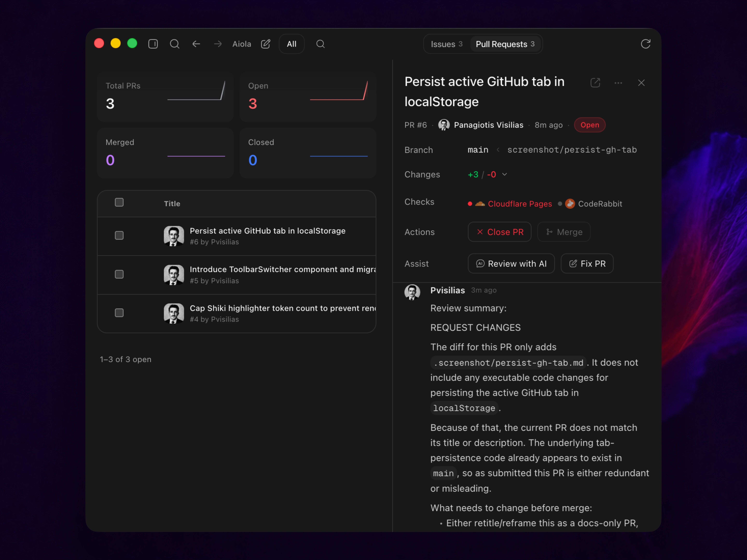Click the .screenshot/persist-gh-tab.md code snippet
Image resolution: width=747 pixels, height=560 pixels.
click(x=509, y=363)
